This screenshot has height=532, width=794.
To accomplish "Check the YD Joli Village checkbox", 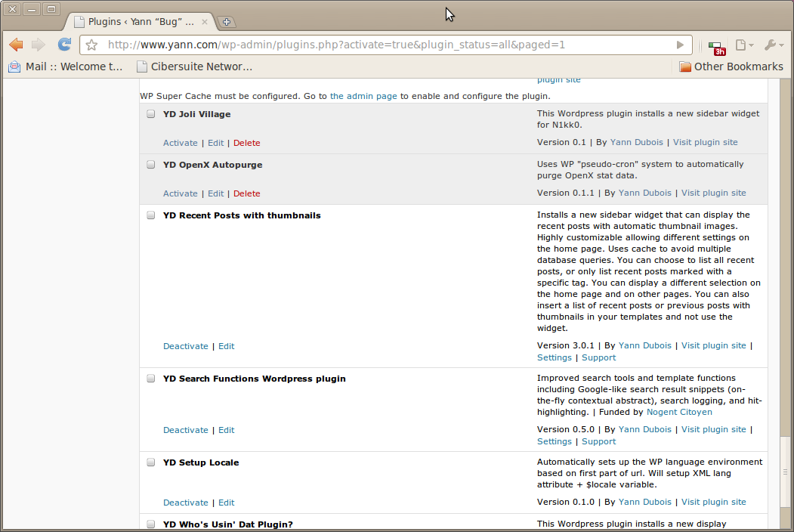I will point(151,114).
